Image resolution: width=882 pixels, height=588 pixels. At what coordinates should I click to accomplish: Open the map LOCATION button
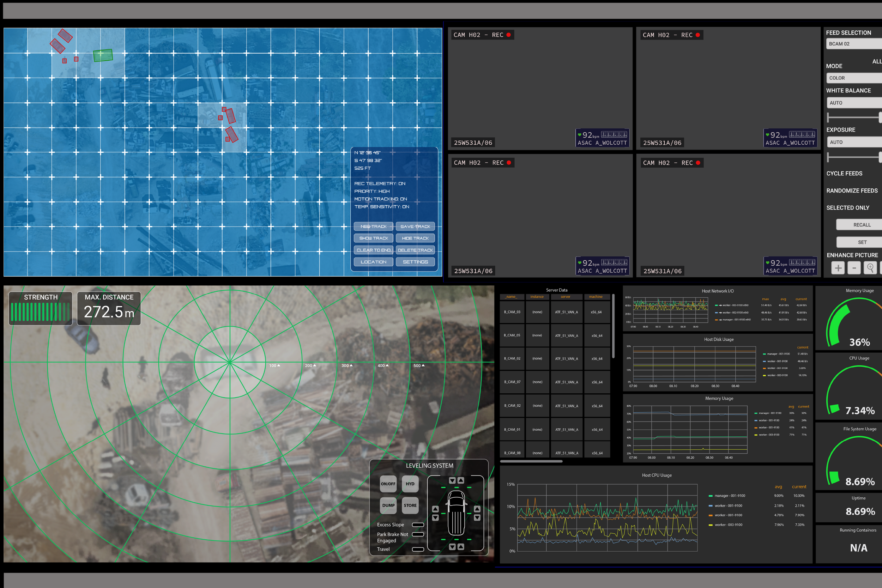click(x=374, y=262)
